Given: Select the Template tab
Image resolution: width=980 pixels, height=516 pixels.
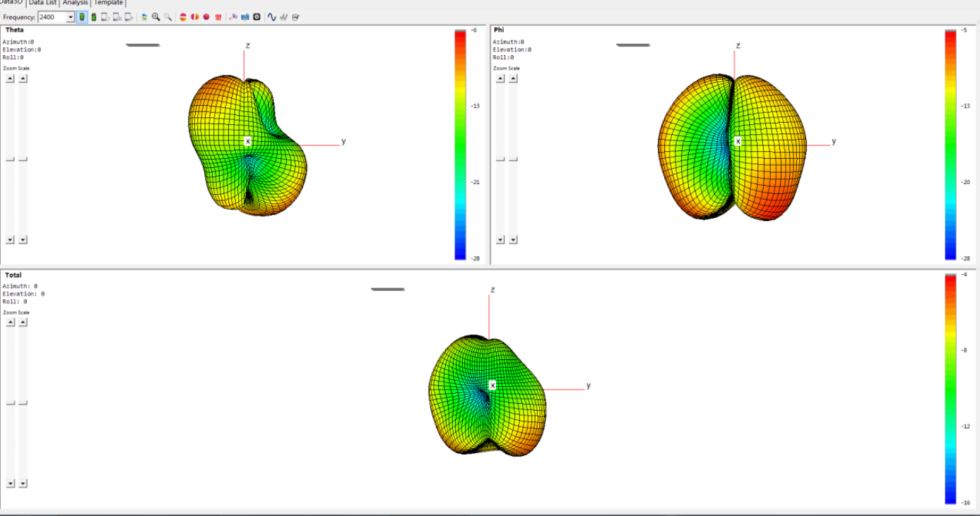Looking at the screenshot, I should [x=108, y=3].
